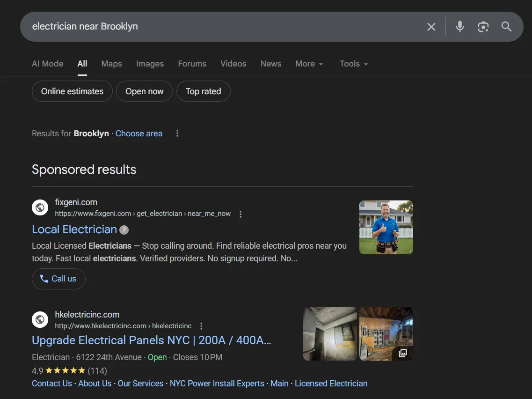Click the fixgeni.com globe favicon
Viewport: 532px width, 399px height.
[x=40, y=207]
